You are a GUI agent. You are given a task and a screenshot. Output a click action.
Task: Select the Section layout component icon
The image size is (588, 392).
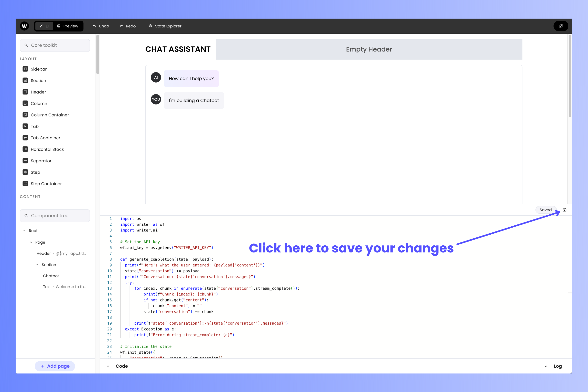[25, 81]
